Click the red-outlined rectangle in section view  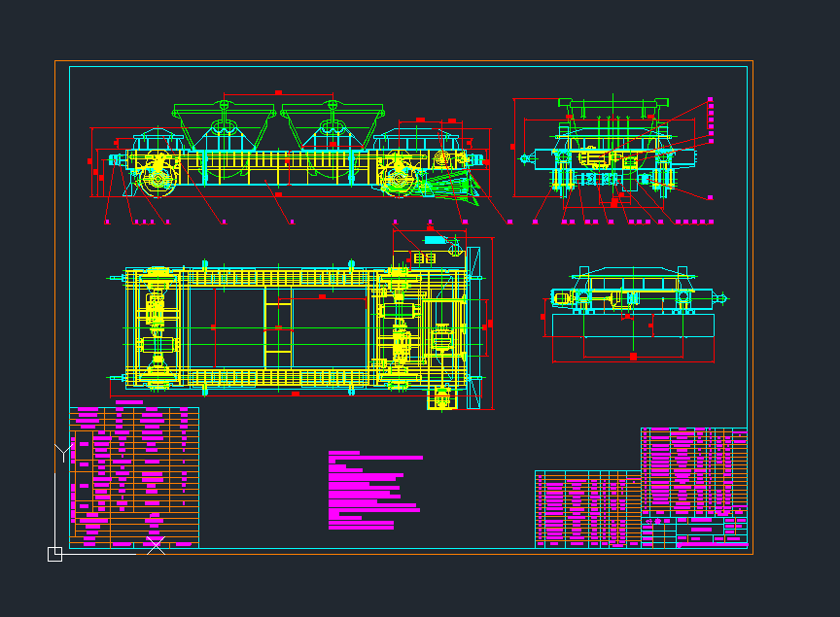coord(633,337)
